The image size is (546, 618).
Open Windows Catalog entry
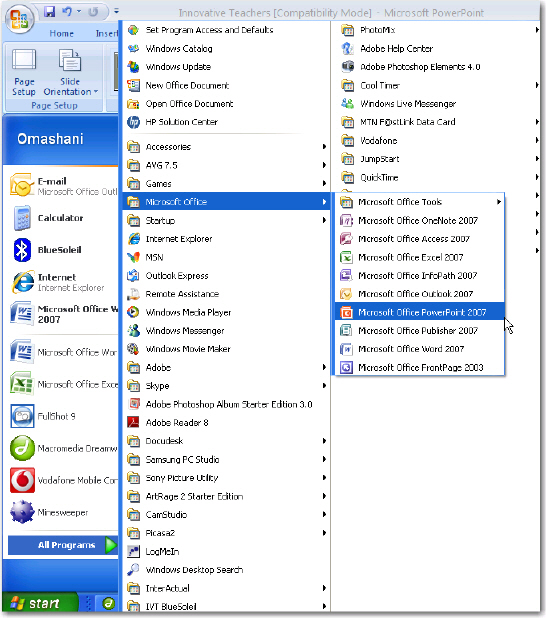pos(226,48)
